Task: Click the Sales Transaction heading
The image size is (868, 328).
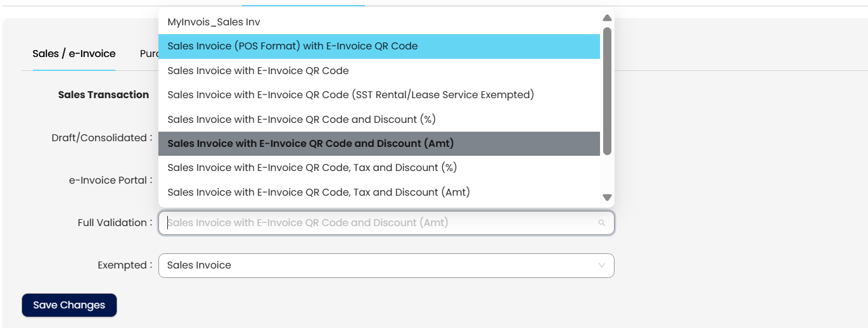Action: point(103,95)
